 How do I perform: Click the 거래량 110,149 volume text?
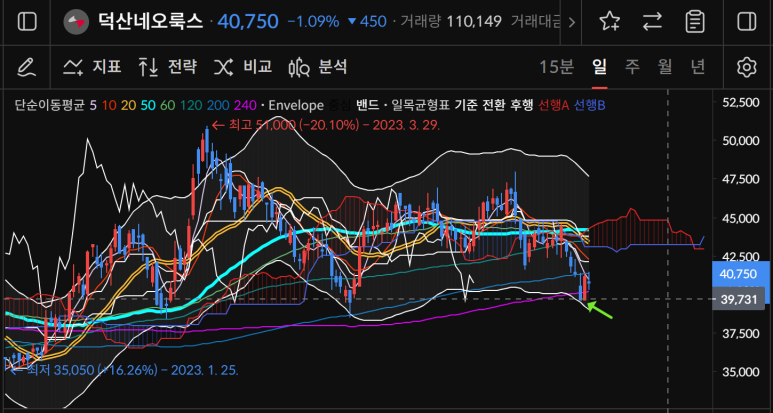click(x=451, y=22)
